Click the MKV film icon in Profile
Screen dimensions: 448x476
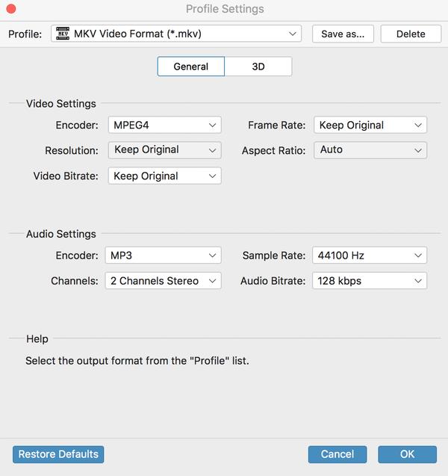tap(63, 34)
